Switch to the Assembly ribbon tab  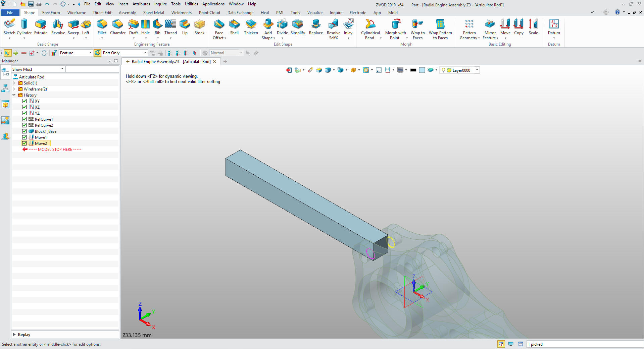[x=127, y=13]
